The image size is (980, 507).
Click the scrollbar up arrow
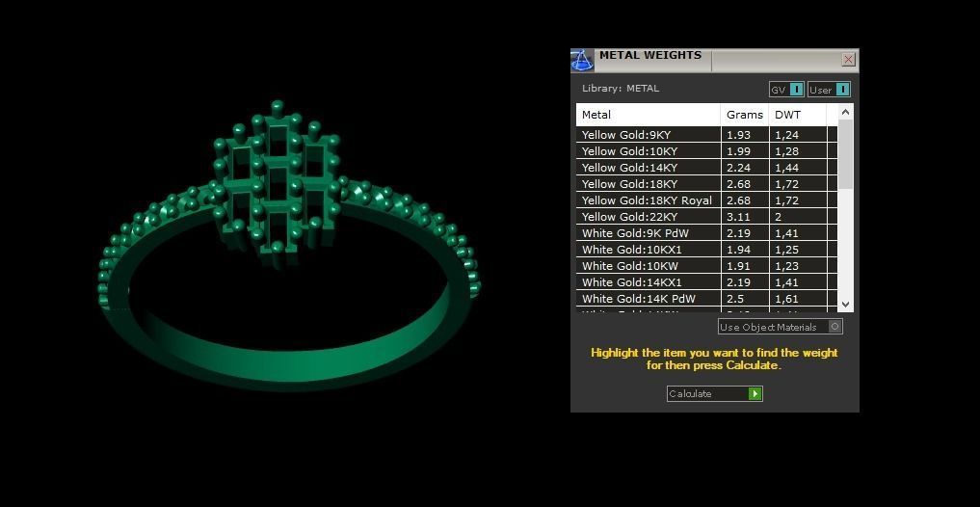point(846,112)
